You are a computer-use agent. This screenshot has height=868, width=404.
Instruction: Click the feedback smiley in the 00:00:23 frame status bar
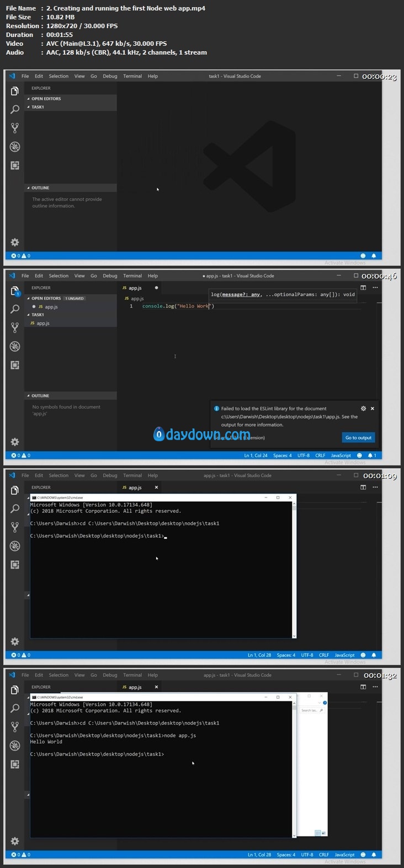tap(363, 256)
